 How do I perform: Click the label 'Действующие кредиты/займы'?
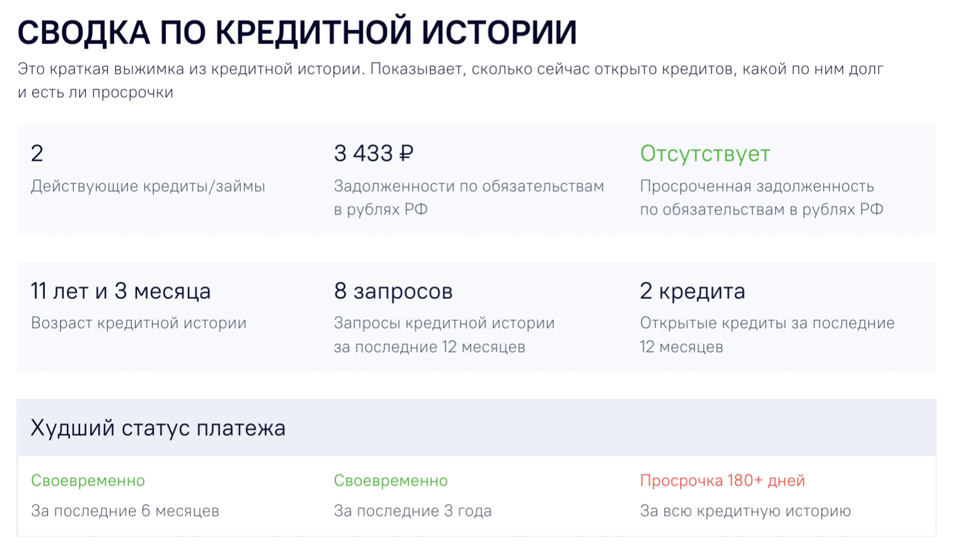click(x=148, y=186)
